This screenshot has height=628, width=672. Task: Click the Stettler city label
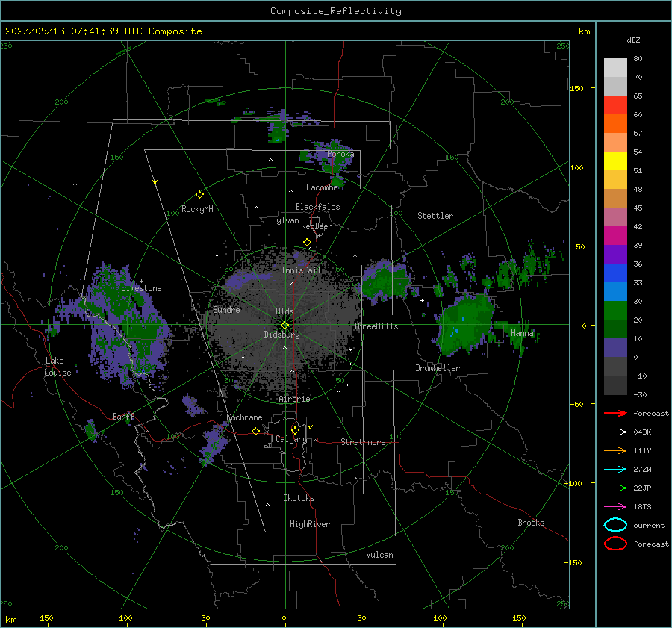coord(435,216)
